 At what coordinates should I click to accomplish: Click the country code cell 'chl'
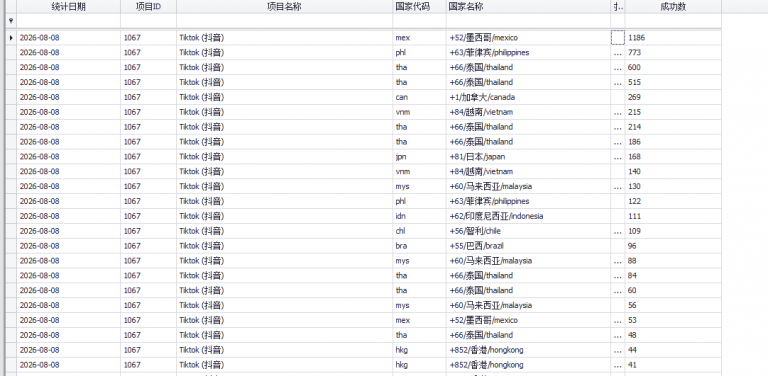coord(419,231)
